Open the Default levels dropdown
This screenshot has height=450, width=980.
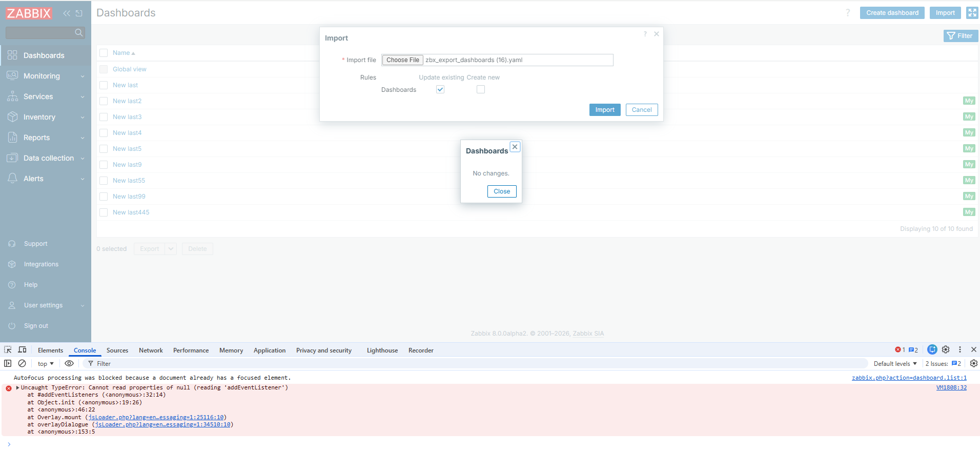click(x=895, y=363)
